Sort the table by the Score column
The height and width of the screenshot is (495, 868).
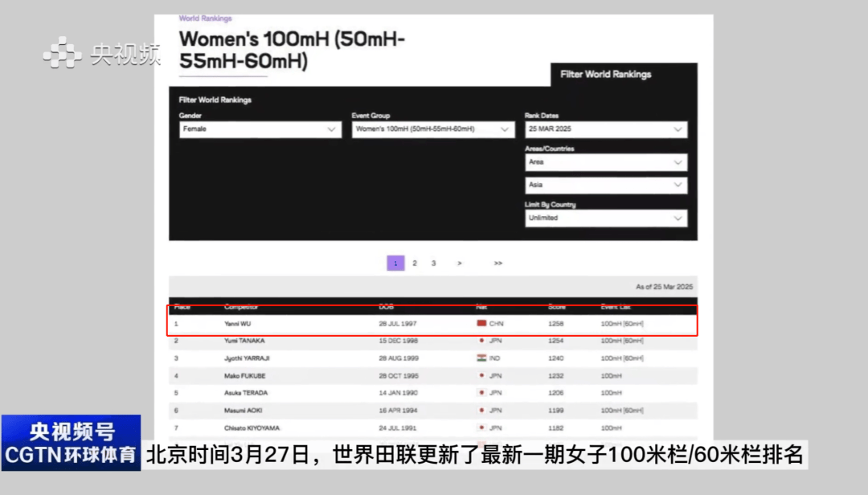pyautogui.click(x=556, y=306)
